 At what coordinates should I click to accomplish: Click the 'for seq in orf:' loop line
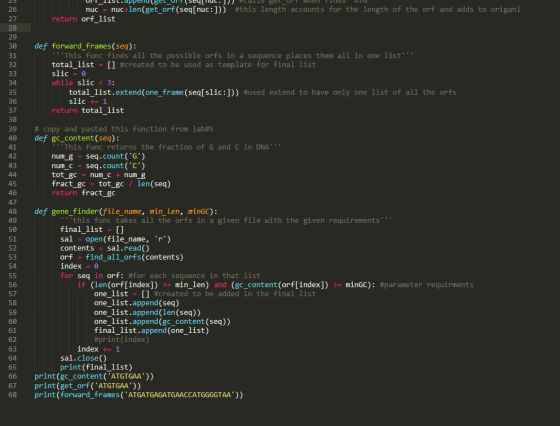[92, 276]
